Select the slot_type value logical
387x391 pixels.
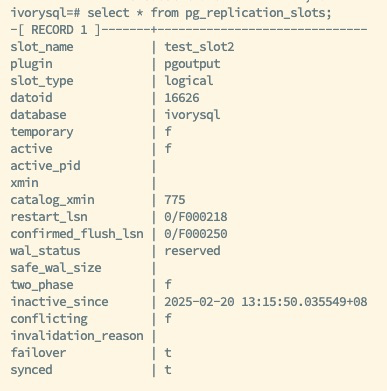pos(189,81)
